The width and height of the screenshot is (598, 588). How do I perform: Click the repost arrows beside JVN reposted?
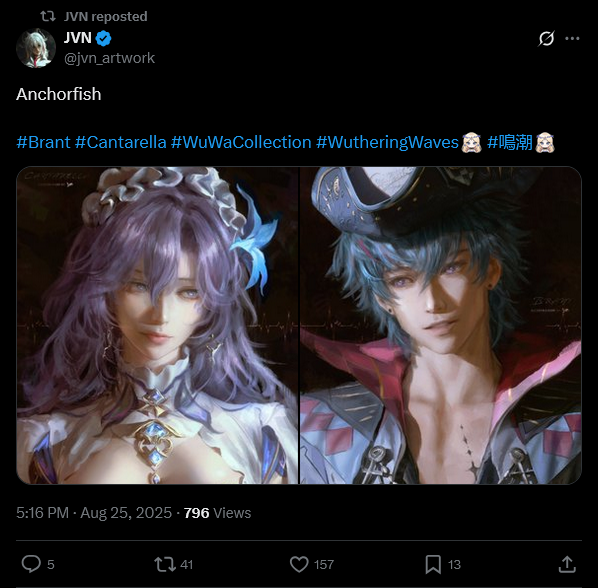(48, 16)
